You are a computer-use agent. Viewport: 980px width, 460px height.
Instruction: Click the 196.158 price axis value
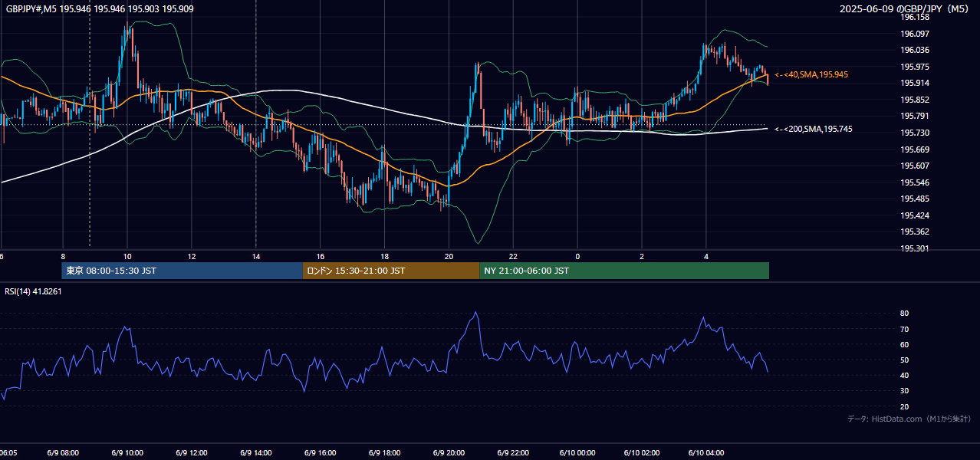coord(915,17)
